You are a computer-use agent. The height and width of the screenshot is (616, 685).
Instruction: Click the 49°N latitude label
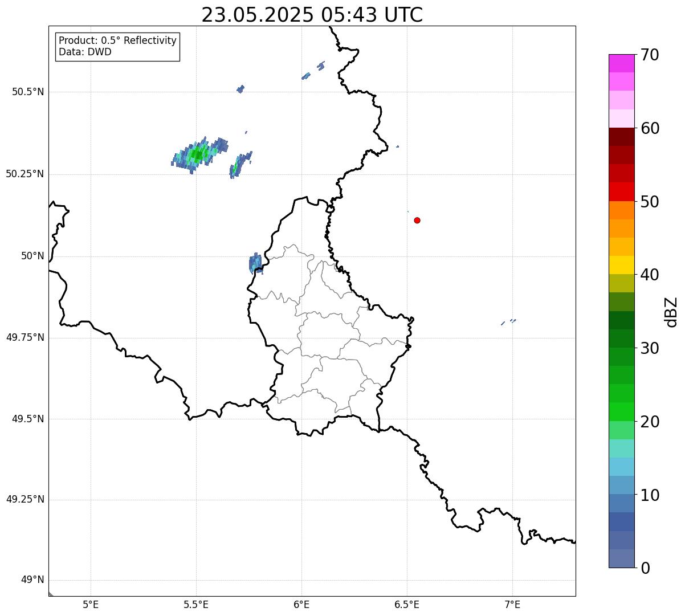point(32,580)
